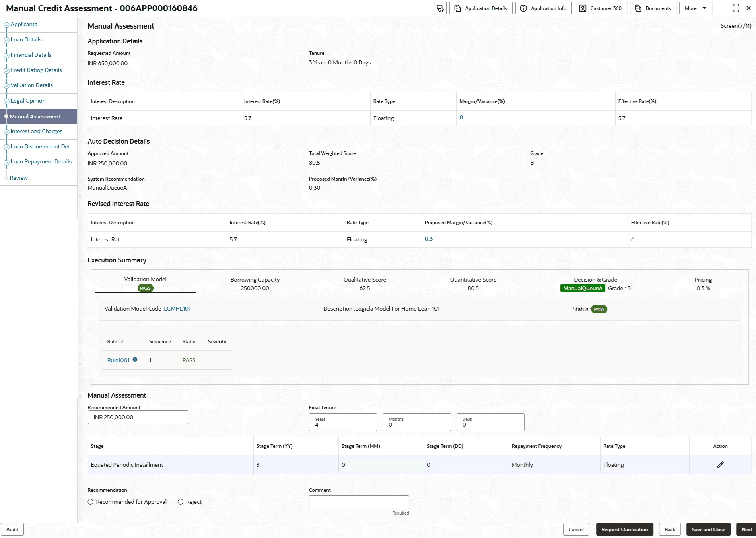Open the LGMHL101 validation model link
The image size is (756, 538).
(177, 309)
